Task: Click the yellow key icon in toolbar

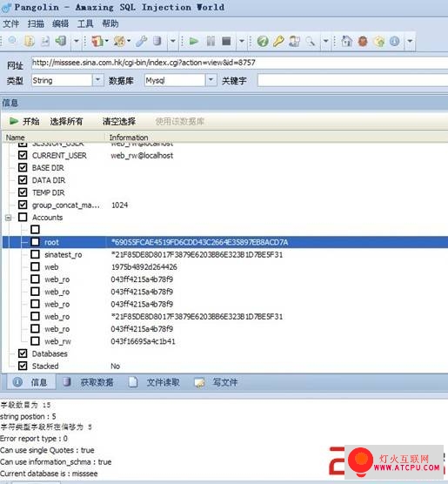Action: [x=278, y=41]
